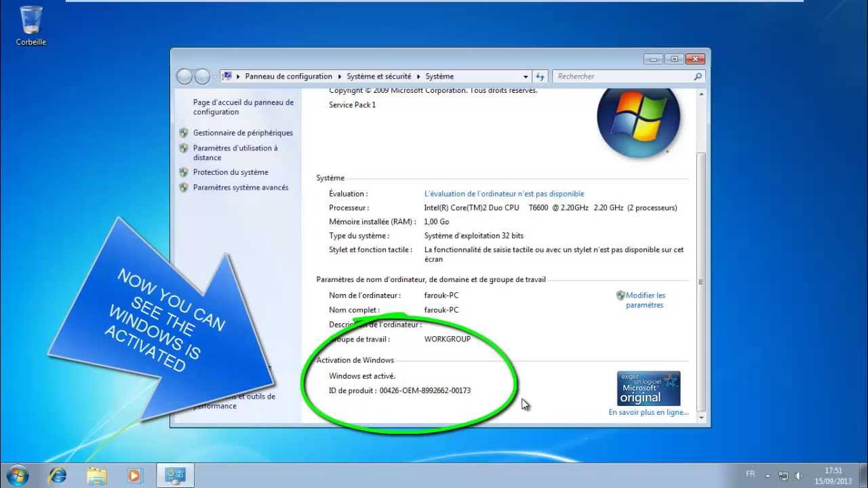Open the Corbeille recycle bin icon

tap(31, 25)
